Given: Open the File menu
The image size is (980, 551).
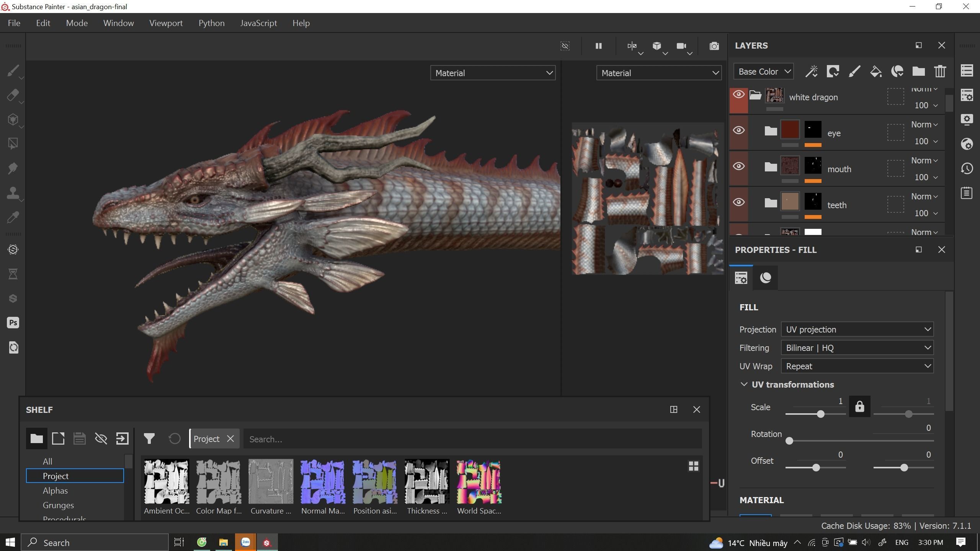Looking at the screenshot, I should [x=14, y=23].
